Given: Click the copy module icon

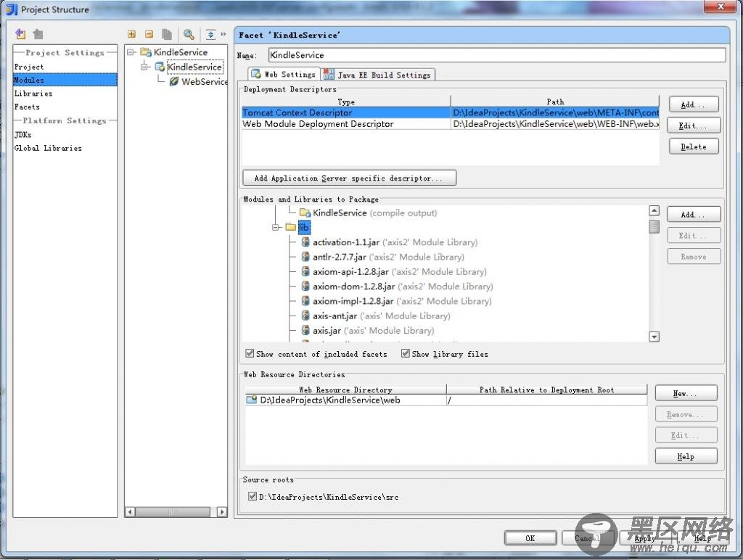Looking at the screenshot, I should pyautogui.click(x=166, y=34).
